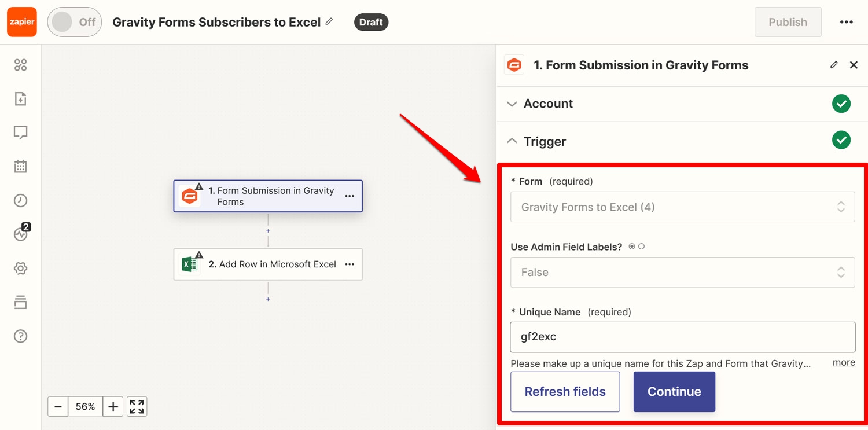868x430 pixels.
Task: Add a step after the Excel step
Action: click(x=268, y=299)
